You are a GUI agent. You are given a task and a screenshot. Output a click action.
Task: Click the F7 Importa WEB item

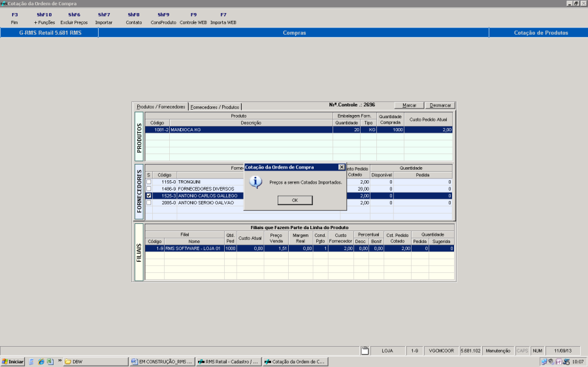point(223,18)
